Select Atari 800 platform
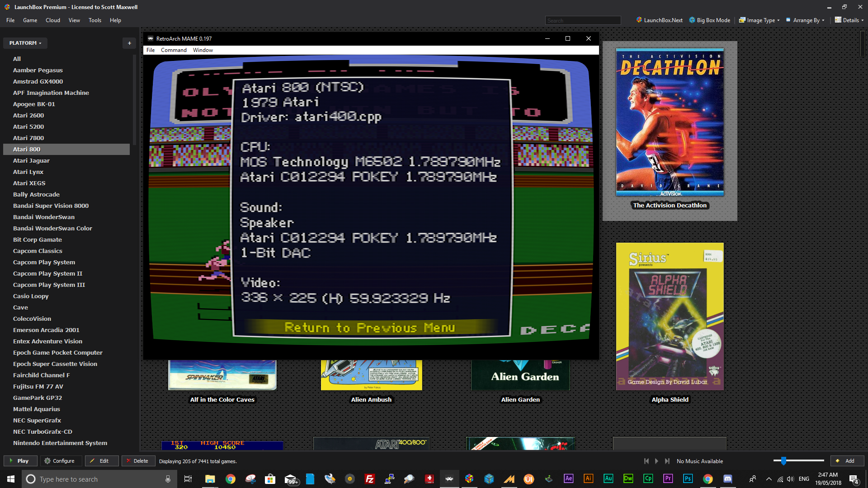 click(66, 149)
